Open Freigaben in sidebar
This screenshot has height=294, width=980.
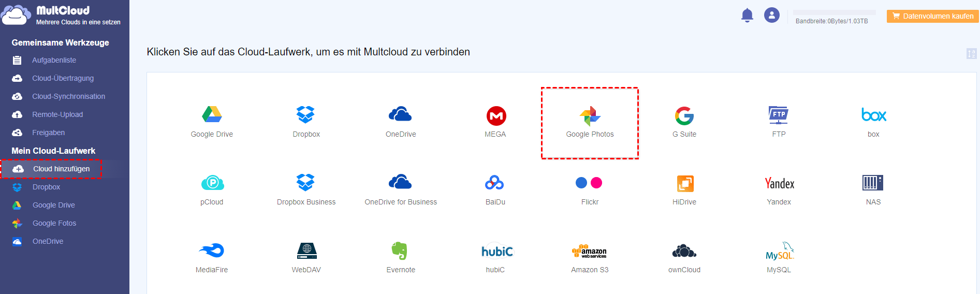(x=48, y=133)
